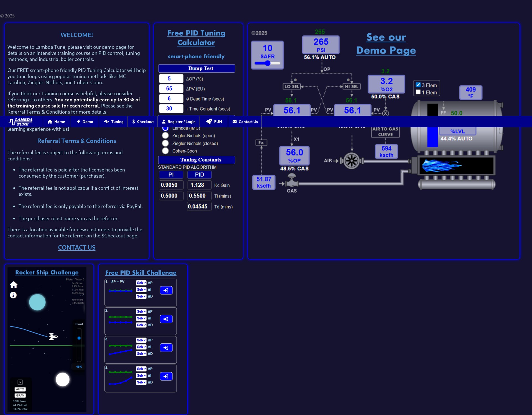Follow the See our Demo Page link
The image size is (532, 415).
click(x=386, y=44)
